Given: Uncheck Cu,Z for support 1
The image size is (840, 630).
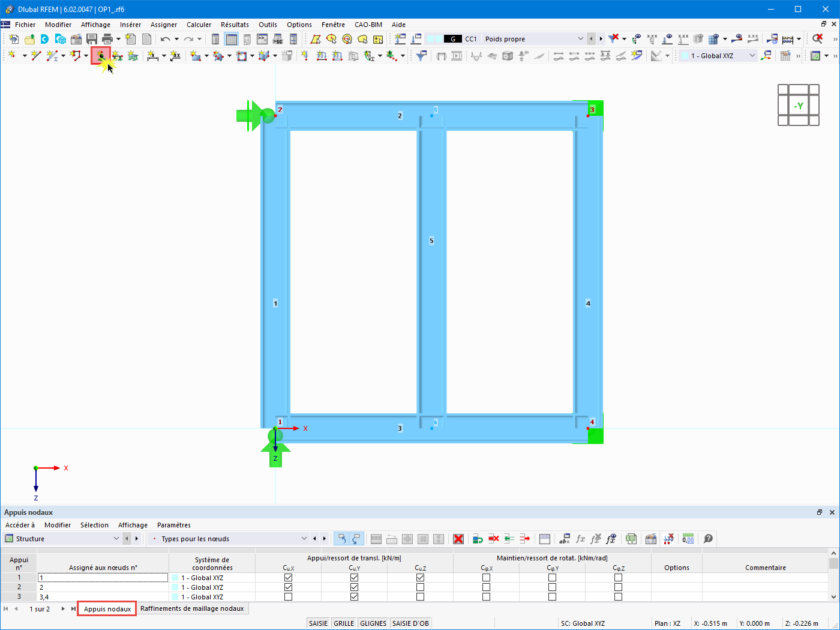Looking at the screenshot, I should click(x=420, y=578).
